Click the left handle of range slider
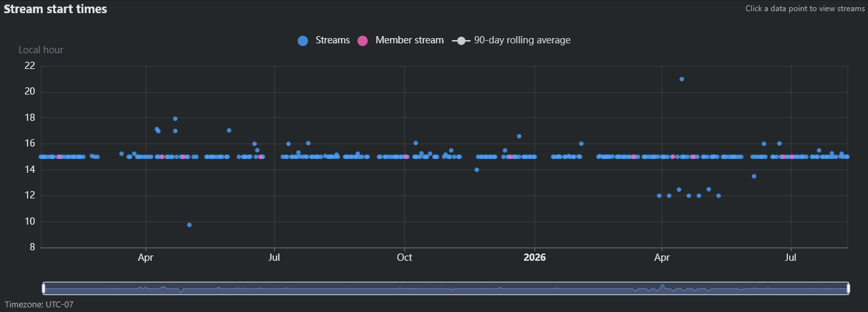The height and width of the screenshot is (312, 868). [44, 288]
